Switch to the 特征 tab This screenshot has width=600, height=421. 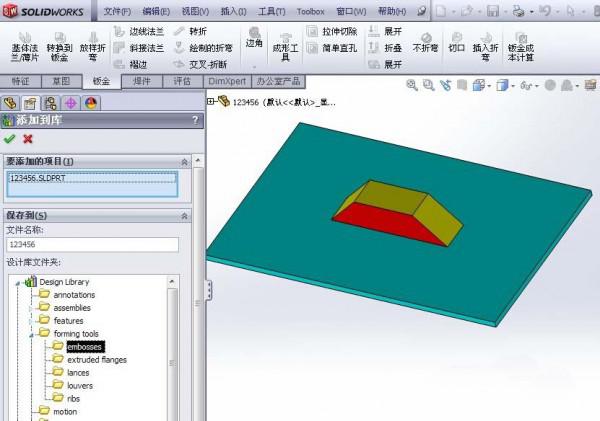(21, 81)
